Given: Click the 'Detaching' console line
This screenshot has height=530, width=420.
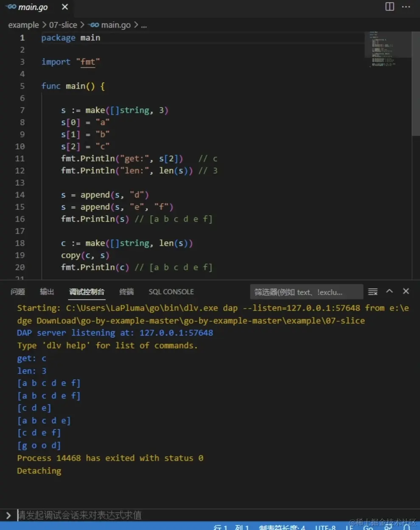Looking at the screenshot, I should (x=39, y=471).
